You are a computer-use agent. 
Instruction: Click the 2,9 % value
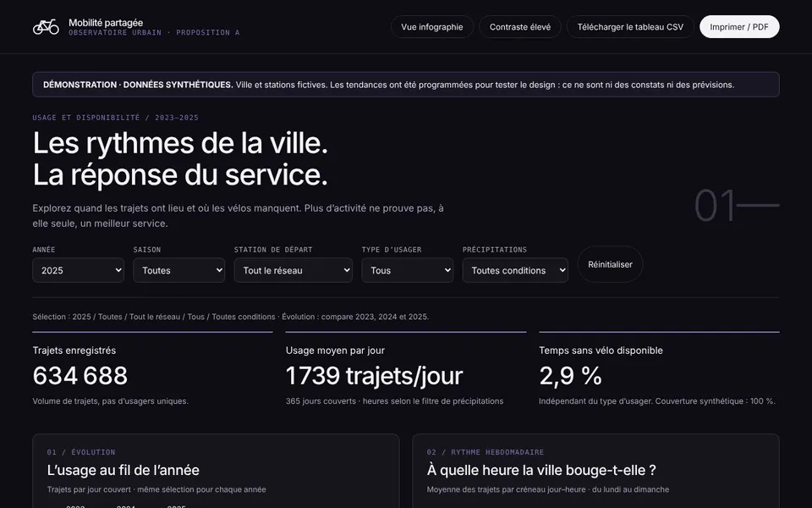tap(570, 376)
